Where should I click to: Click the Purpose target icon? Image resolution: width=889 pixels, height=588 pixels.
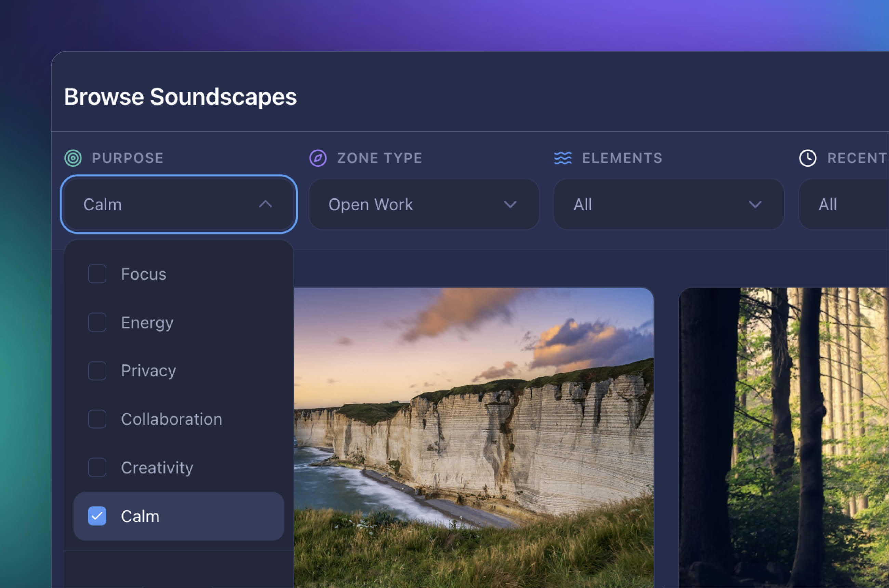pos(73,158)
